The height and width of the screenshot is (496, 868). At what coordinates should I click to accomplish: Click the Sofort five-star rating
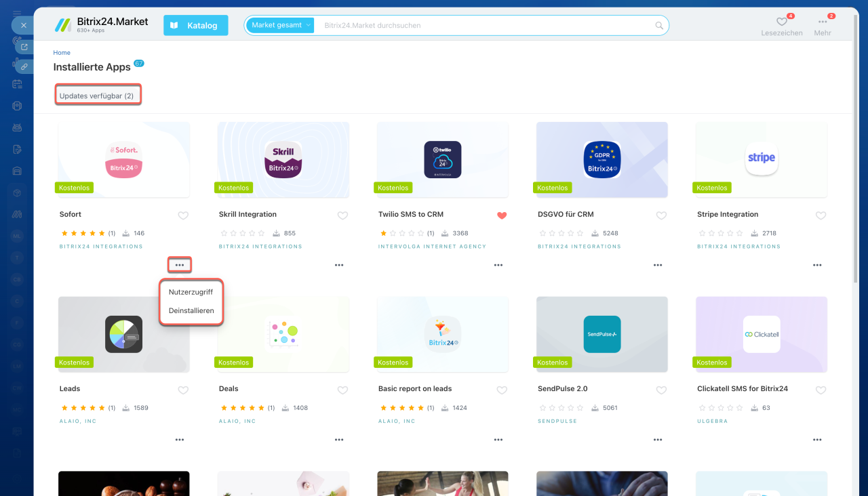click(x=83, y=233)
